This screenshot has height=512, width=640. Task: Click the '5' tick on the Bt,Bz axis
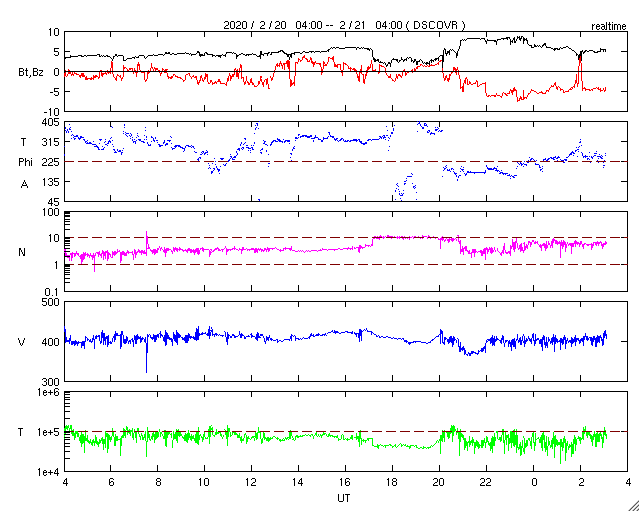[56, 52]
